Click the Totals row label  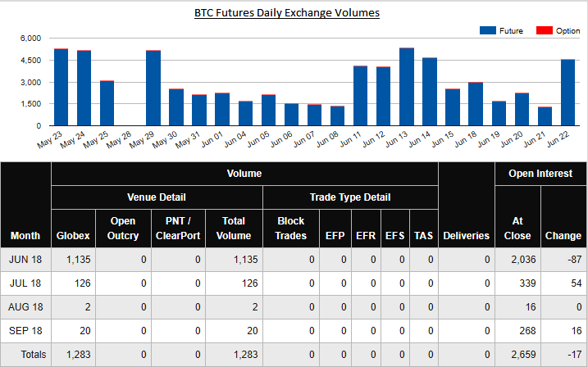point(25,354)
